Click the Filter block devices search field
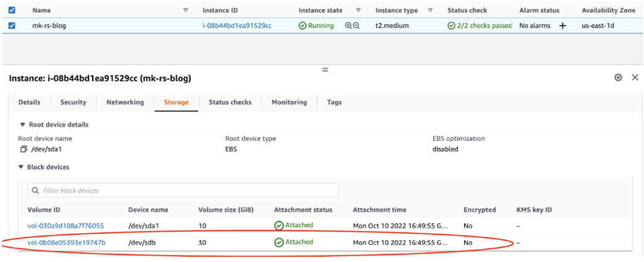Image resolution: width=644 pixels, height=262 pixels. click(183, 190)
